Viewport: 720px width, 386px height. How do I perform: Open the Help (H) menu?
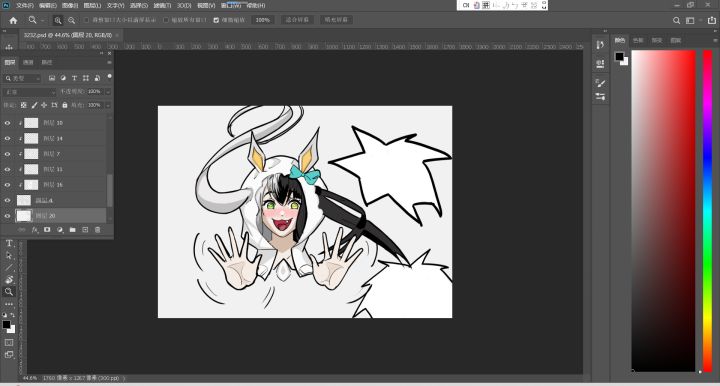tap(256, 6)
